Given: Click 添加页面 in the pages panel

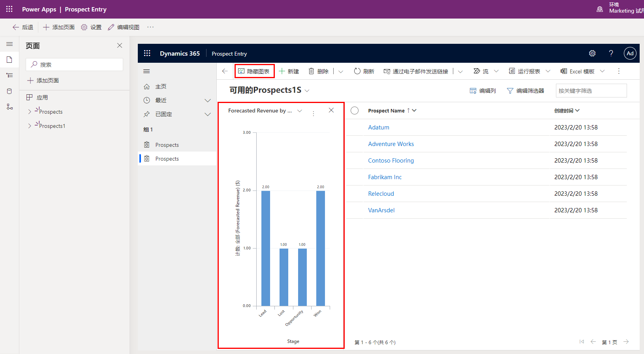Looking at the screenshot, I should [x=43, y=81].
